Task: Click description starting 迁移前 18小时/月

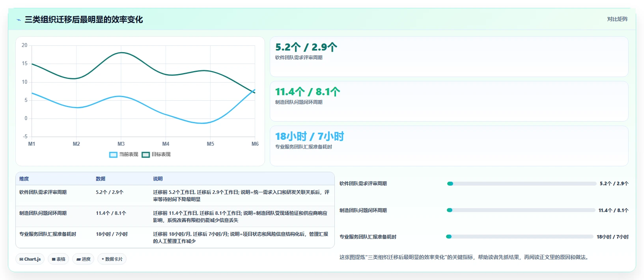Action: 241,238
